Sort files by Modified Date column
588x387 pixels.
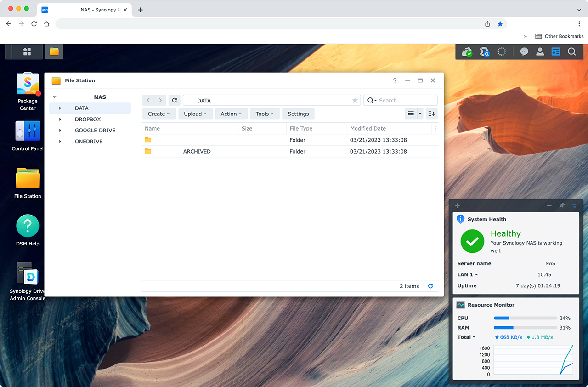coord(389,129)
